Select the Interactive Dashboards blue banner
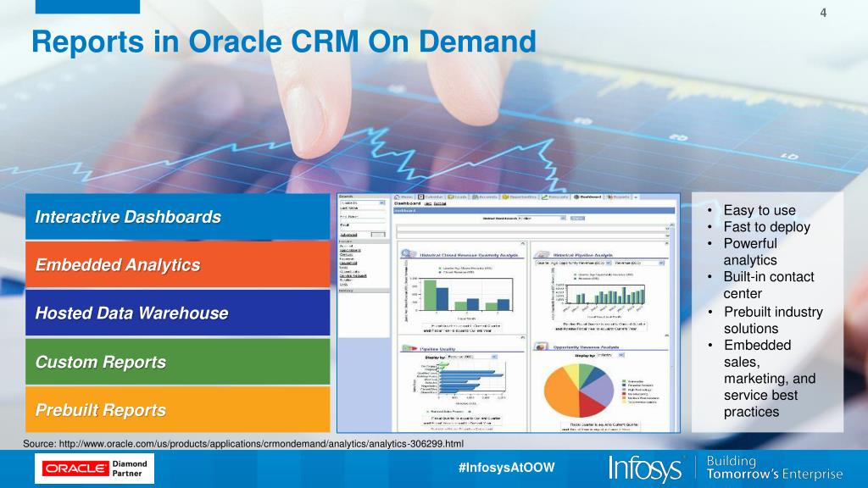This screenshot has width=868, height=488. (178, 216)
